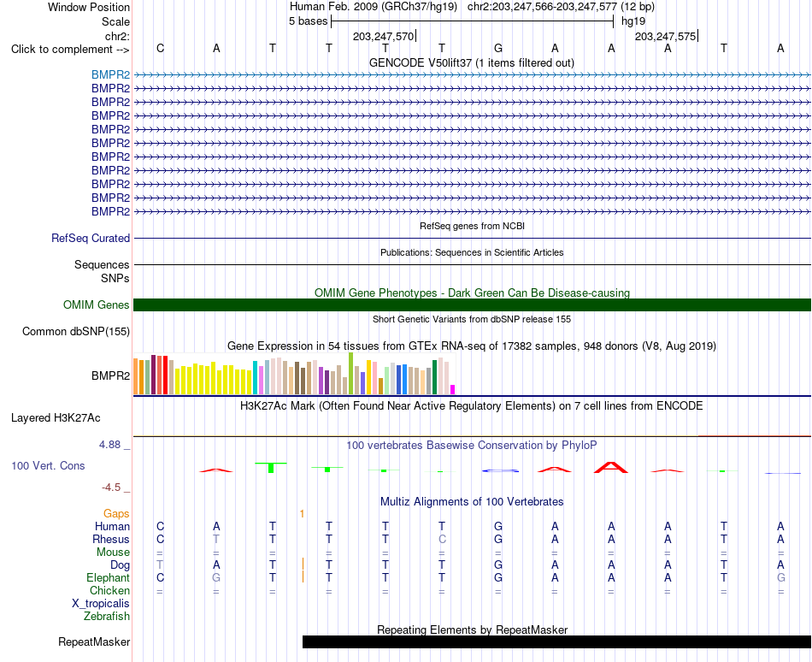Click the Layered H3K27Ac track label
Viewport: 812px width, 662px height.
tap(56, 418)
